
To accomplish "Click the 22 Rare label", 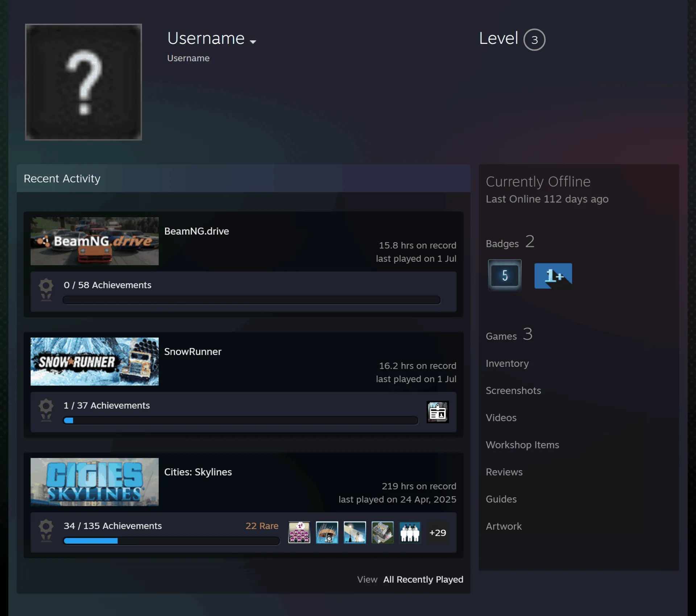I will point(262,526).
